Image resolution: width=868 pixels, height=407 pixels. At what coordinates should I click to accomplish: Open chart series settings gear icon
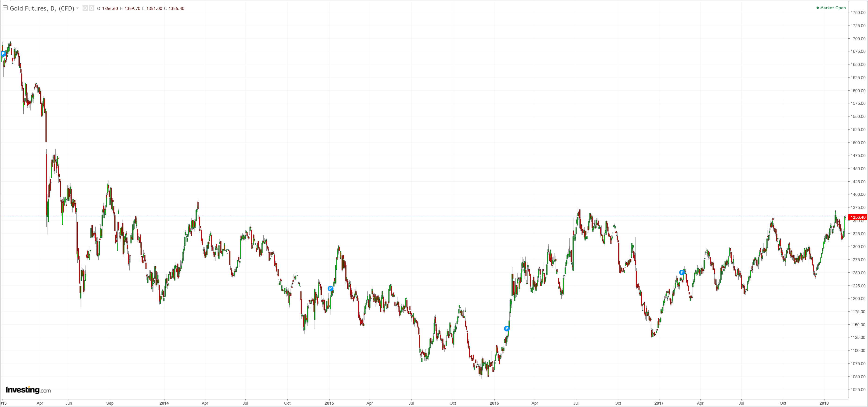[x=91, y=8]
